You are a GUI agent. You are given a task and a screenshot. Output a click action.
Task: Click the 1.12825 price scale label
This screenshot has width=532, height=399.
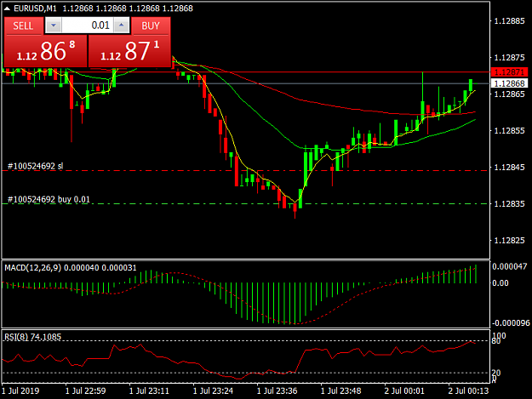pos(509,241)
